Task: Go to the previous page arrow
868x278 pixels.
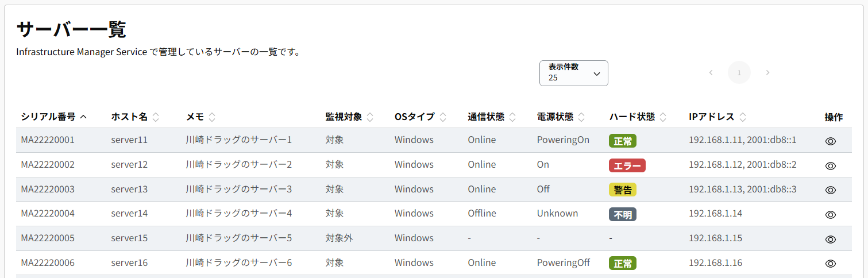Action: 711,72
